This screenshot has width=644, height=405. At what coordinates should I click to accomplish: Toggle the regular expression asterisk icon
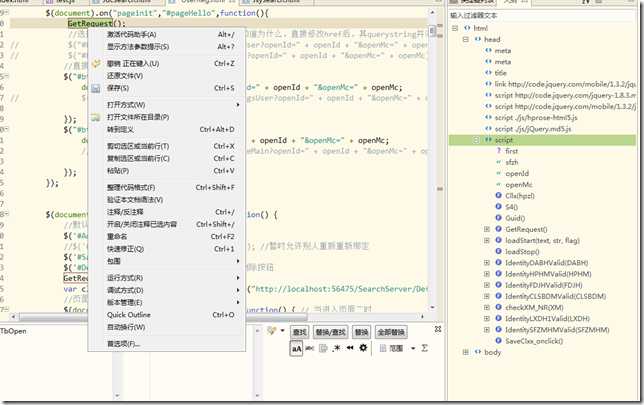(x=337, y=348)
